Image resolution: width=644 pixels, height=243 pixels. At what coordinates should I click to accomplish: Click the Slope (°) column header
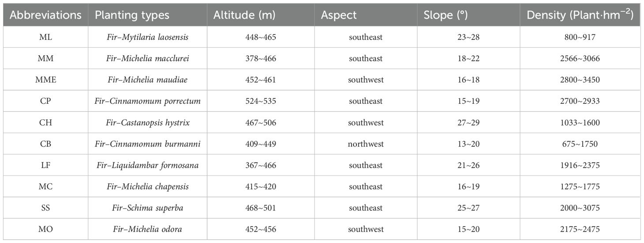(x=446, y=15)
